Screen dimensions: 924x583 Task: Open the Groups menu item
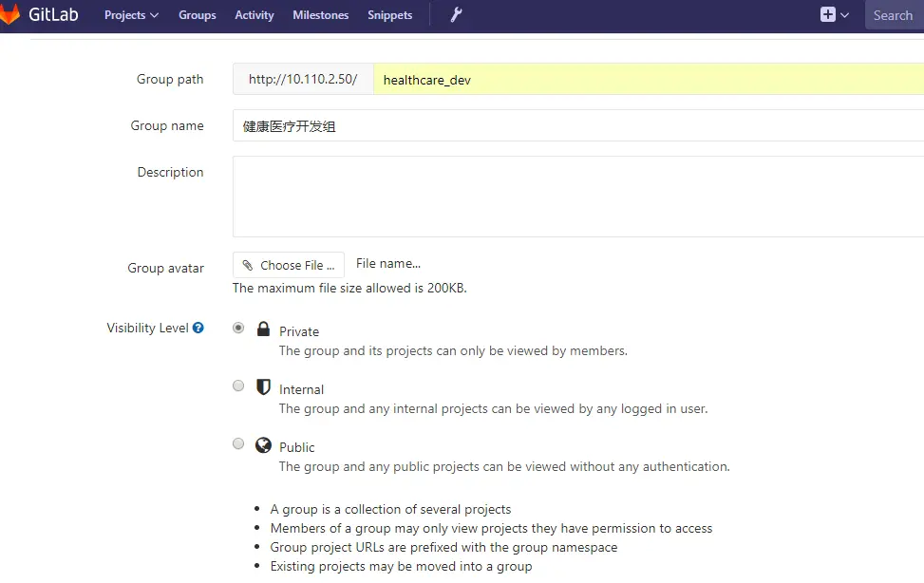[197, 14]
